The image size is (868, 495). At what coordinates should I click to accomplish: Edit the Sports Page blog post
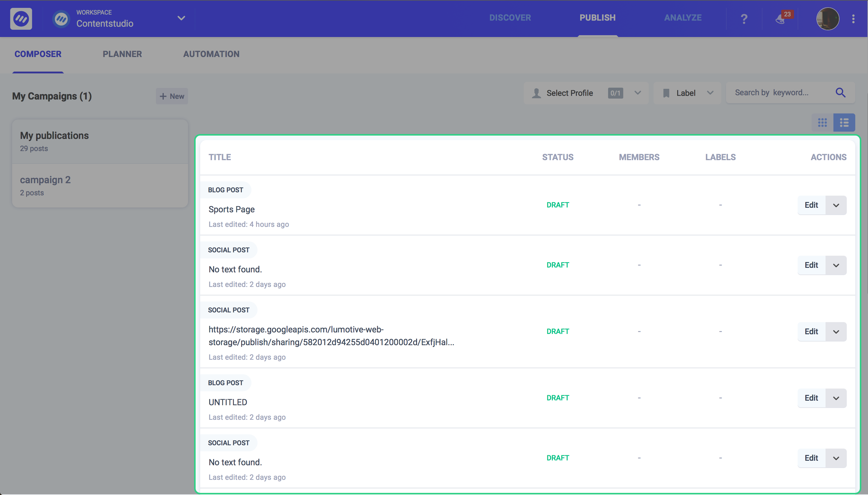click(x=811, y=205)
